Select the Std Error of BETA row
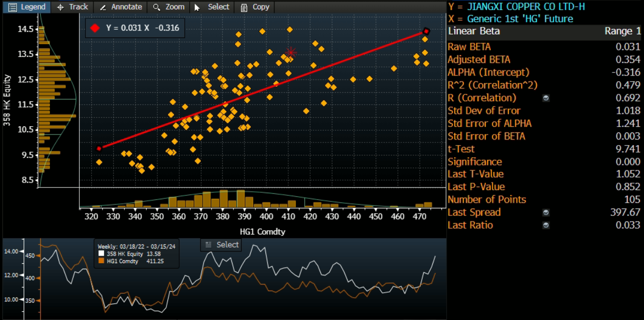 (544, 136)
